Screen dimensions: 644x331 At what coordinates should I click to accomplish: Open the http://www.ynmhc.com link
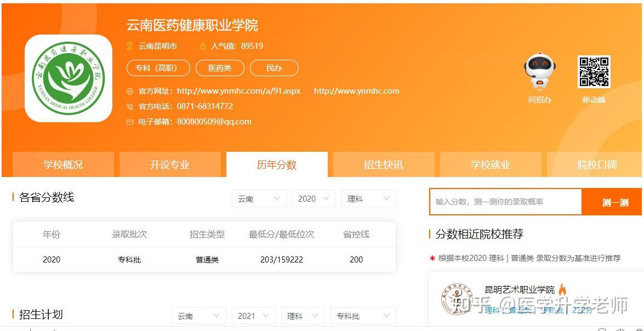click(x=356, y=91)
